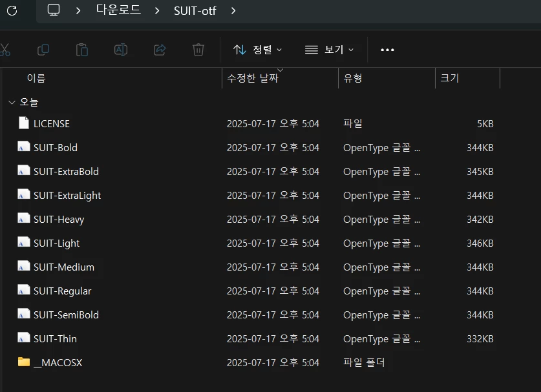Select the file name SUIT-ExtraLight
Screen dimensions: 541x392
pos(67,196)
